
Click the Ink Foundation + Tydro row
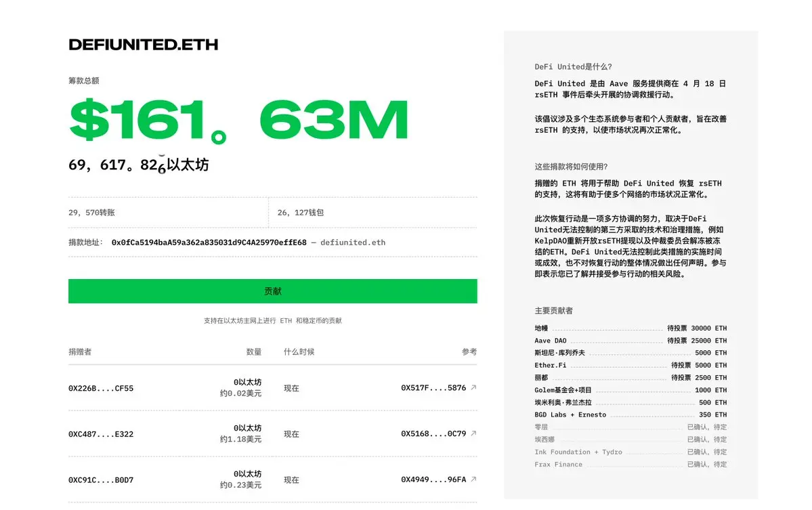(x=631, y=452)
